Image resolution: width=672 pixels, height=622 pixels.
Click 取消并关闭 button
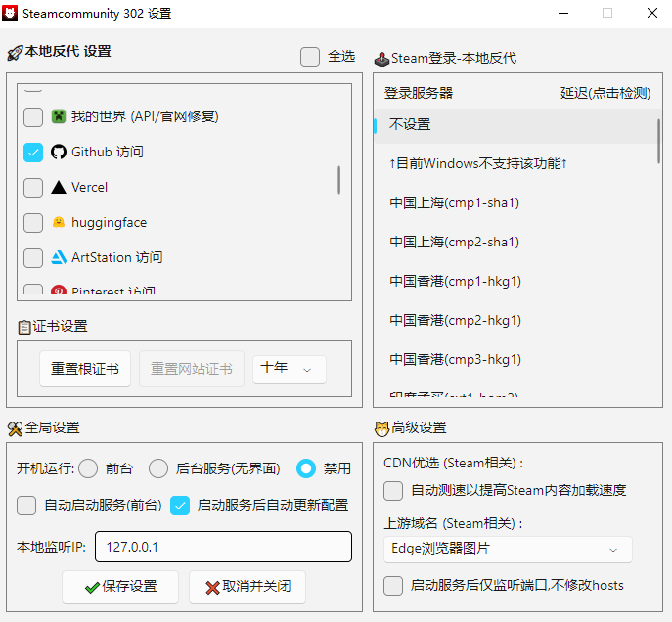click(247, 587)
